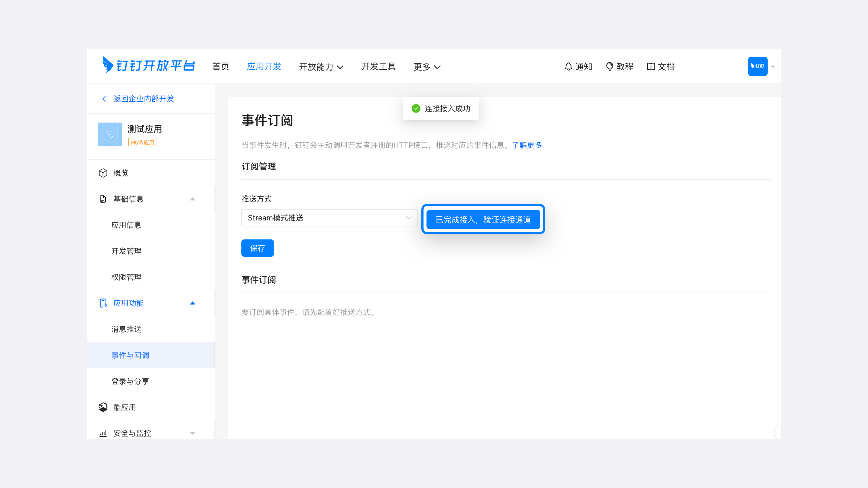This screenshot has height=488, width=868.
Task: Click the 保存 button
Action: (x=258, y=248)
